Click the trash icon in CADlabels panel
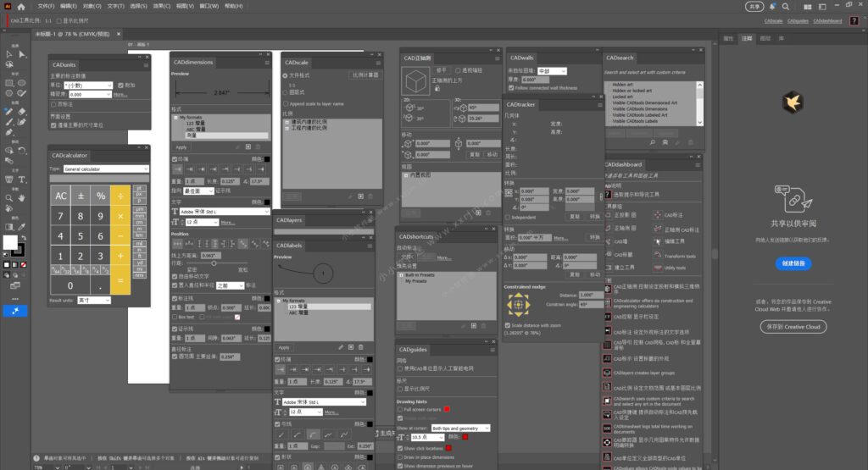The image size is (868, 470). (361, 347)
